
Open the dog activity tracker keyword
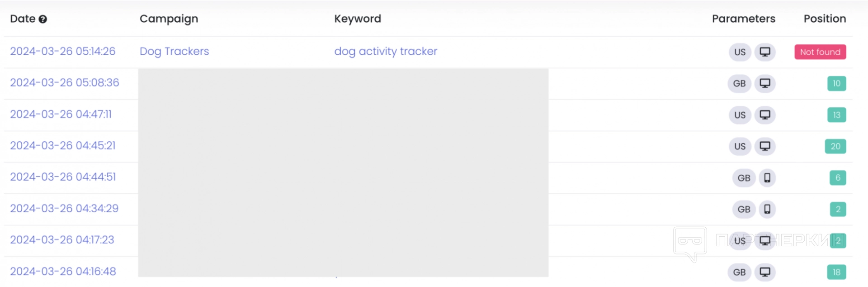386,51
